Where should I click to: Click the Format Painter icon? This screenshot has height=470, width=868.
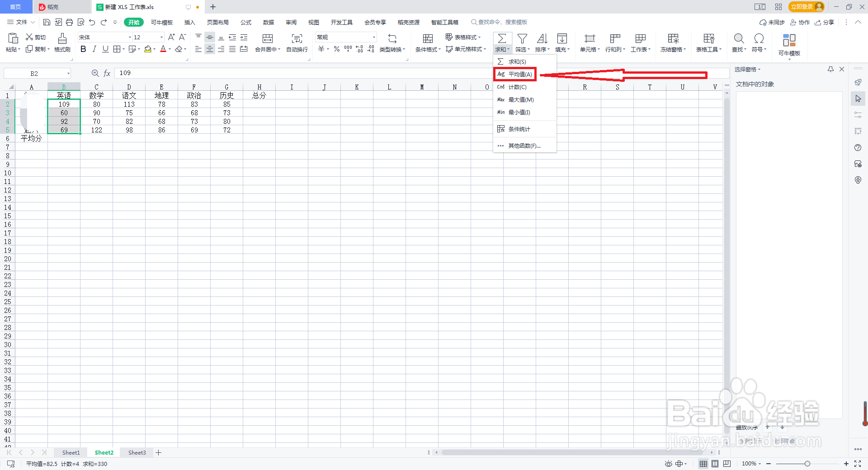[62, 38]
